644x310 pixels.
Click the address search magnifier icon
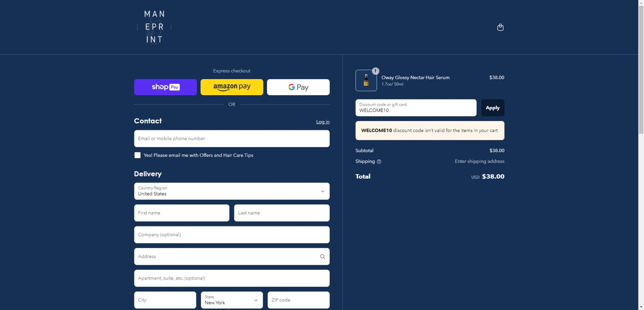point(322,257)
